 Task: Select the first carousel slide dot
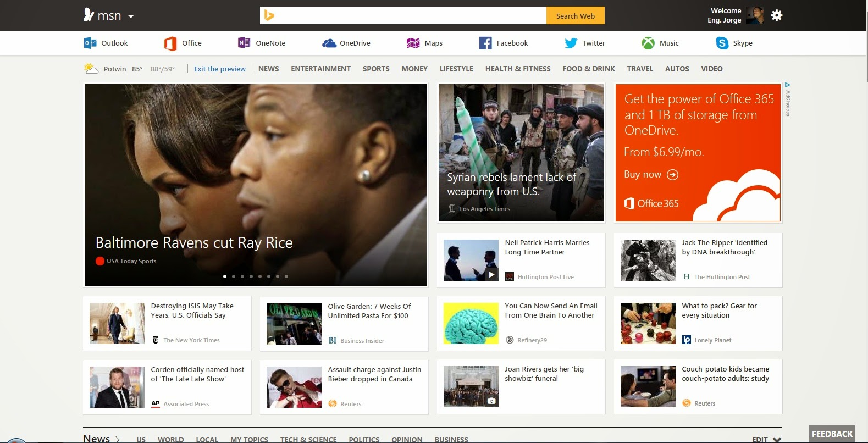225,276
